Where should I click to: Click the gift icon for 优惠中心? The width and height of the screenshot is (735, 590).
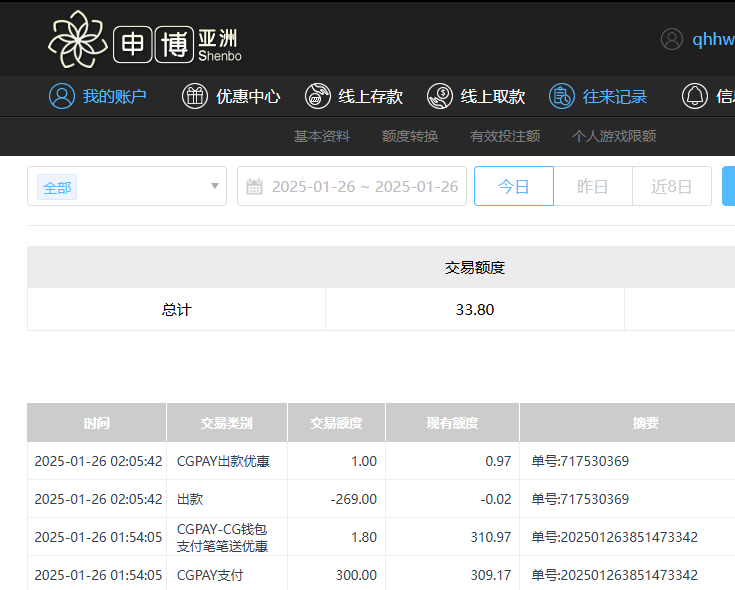point(195,96)
